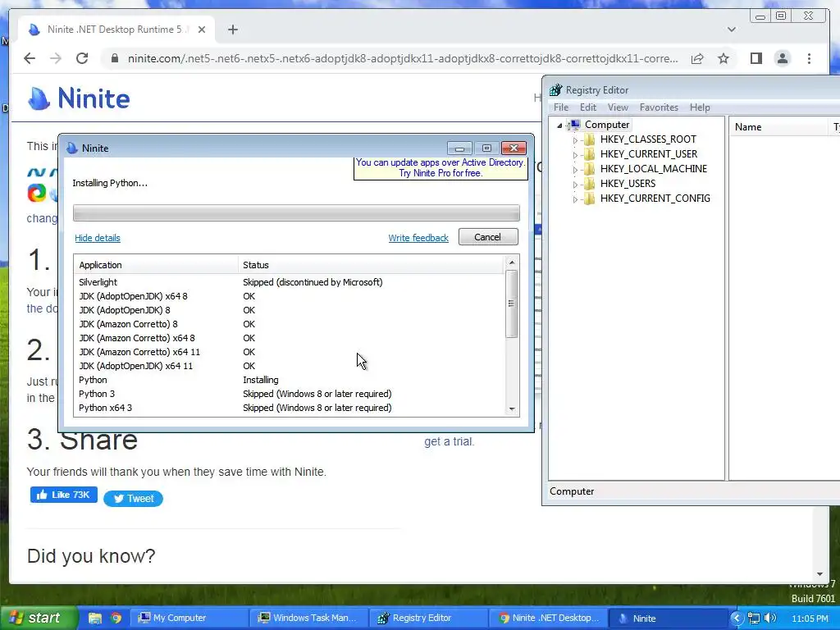Click the details list scrollbar thumb
840x630 pixels.
[512, 304]
